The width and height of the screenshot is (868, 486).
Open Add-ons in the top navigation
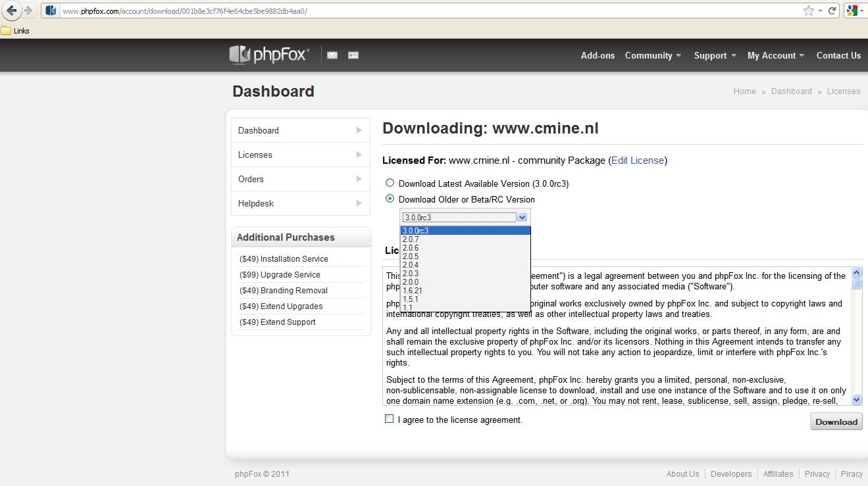click(x=598, y=55)
